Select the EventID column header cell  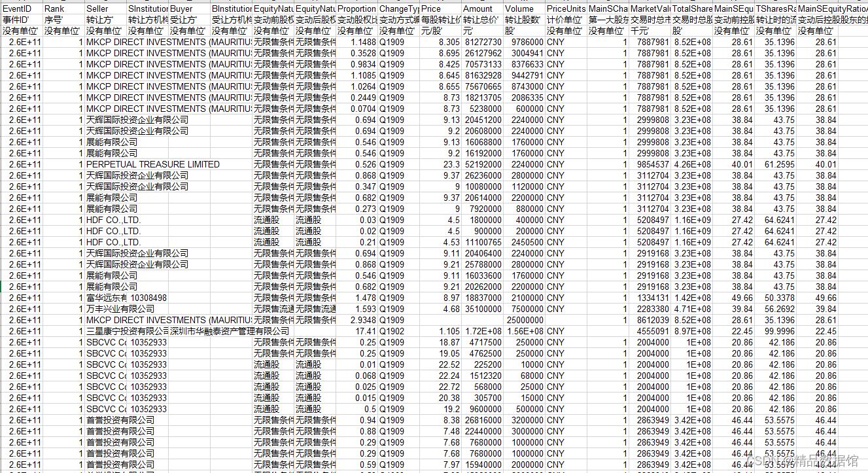pos(22,9)
